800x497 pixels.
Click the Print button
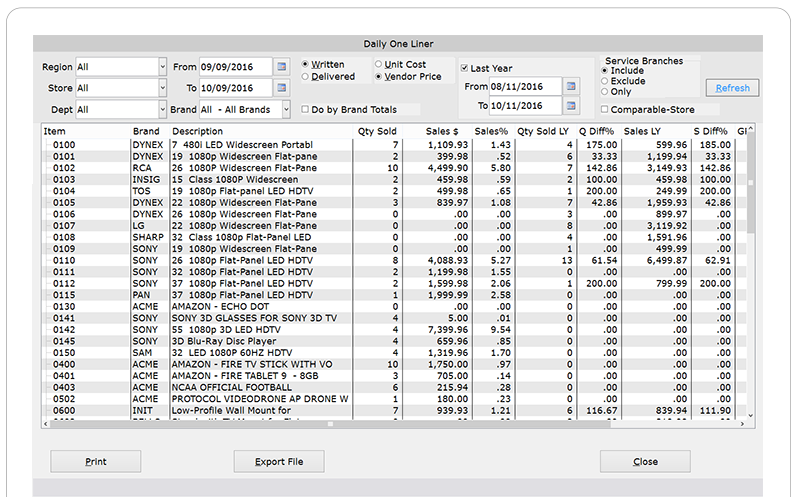95,461
